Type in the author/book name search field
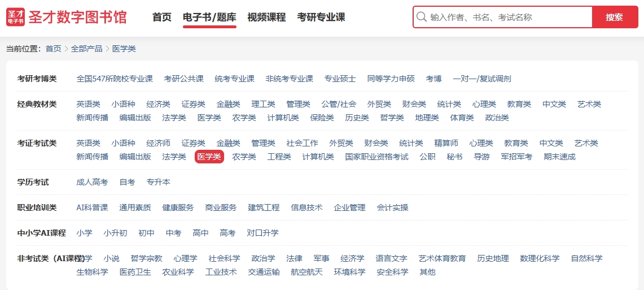Screen dimensions: 644x290 tap(508, 17)
